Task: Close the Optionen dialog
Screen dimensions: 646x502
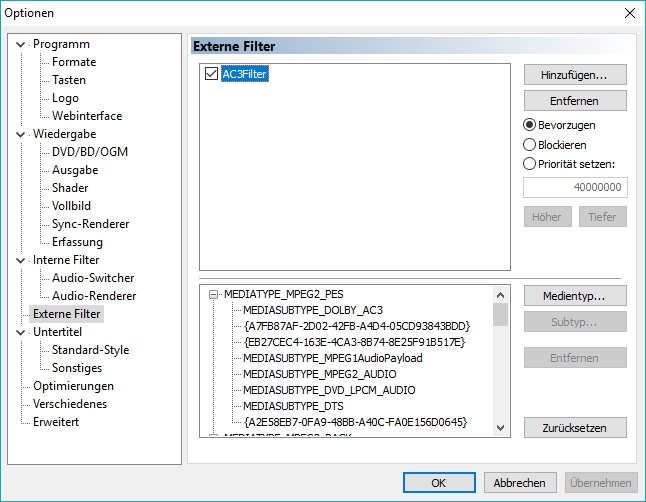Action: [630, 13]
